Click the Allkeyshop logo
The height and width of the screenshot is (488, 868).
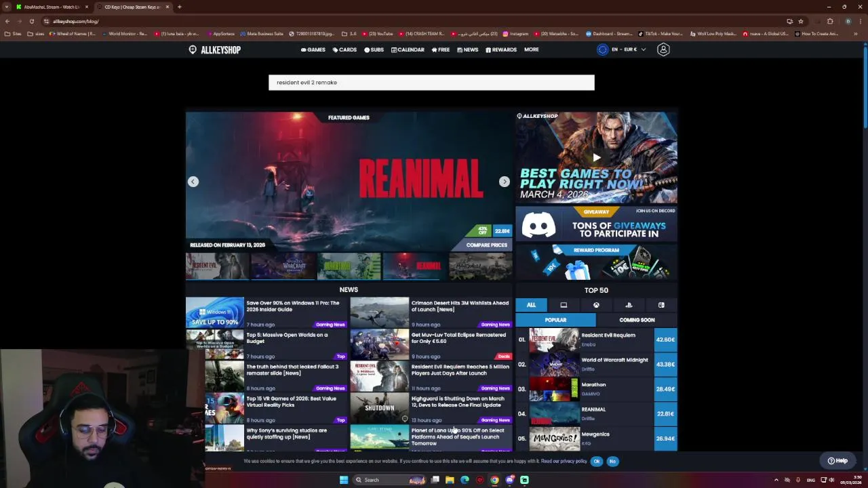click(215, 49)
